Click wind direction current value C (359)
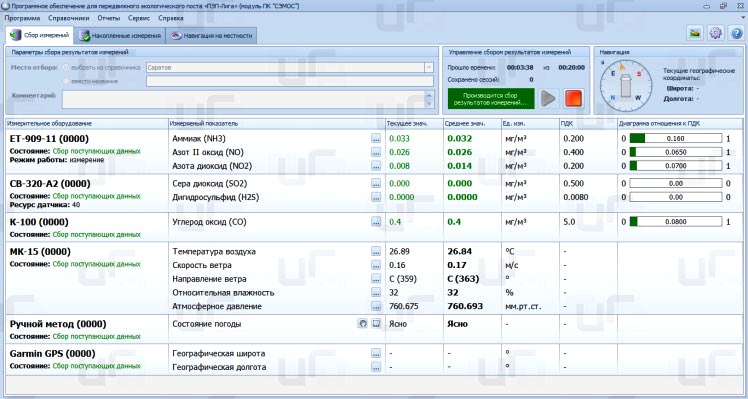The width and height of the screenshot is (748, 399). [403, 279]
